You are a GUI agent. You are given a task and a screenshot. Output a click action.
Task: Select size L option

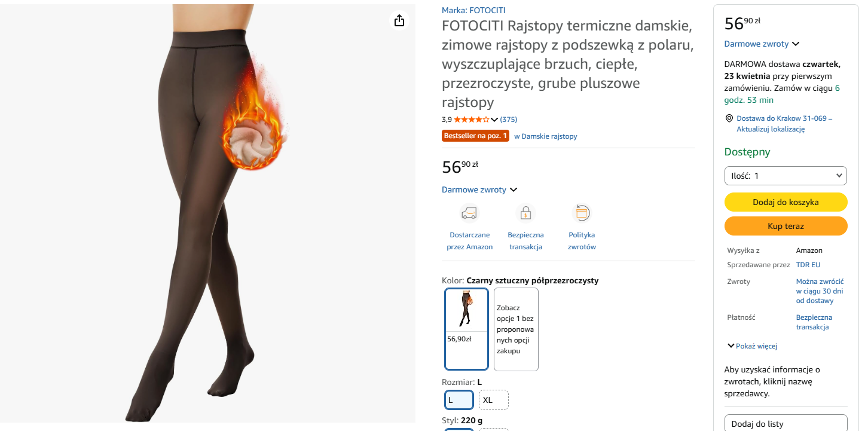click(459, 400)
